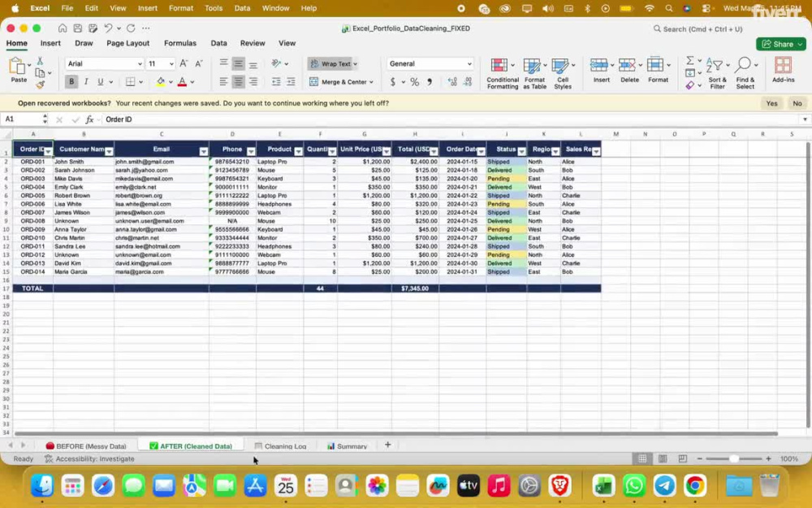Open the font size dropdown
Image resolution: width=812 pixels, height=508 pixels.
(171, 63)
